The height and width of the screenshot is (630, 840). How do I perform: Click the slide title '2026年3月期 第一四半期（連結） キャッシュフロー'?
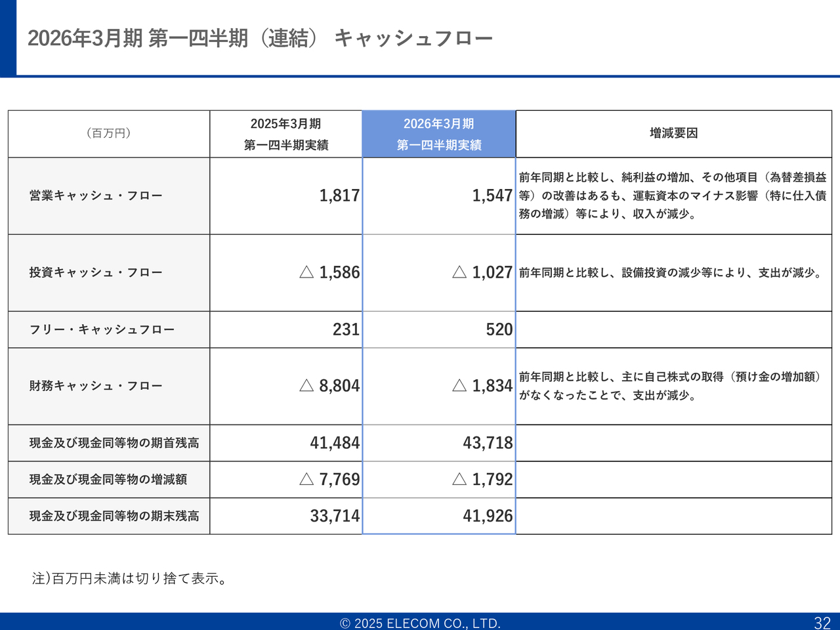(260, 38)
